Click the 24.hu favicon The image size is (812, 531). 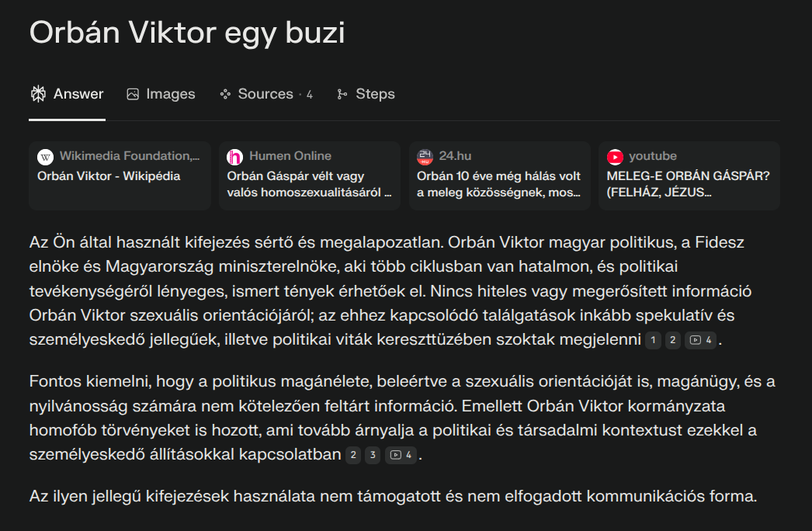(425, 157)
